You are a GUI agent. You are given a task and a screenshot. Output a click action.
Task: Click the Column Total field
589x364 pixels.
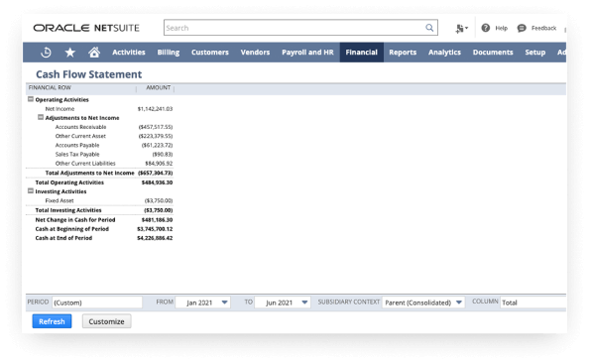(533, 303)
